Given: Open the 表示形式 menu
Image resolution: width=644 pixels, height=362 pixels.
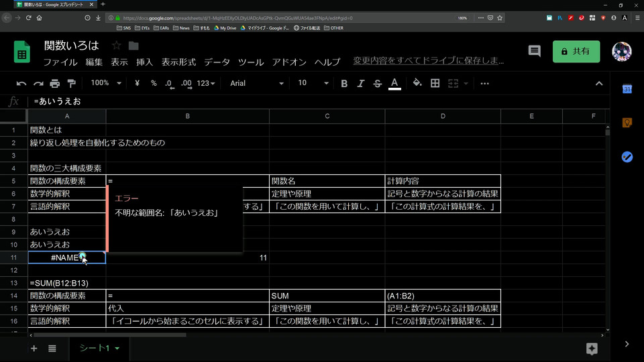Looking at the screenshot, I should (x=178, y=62).
